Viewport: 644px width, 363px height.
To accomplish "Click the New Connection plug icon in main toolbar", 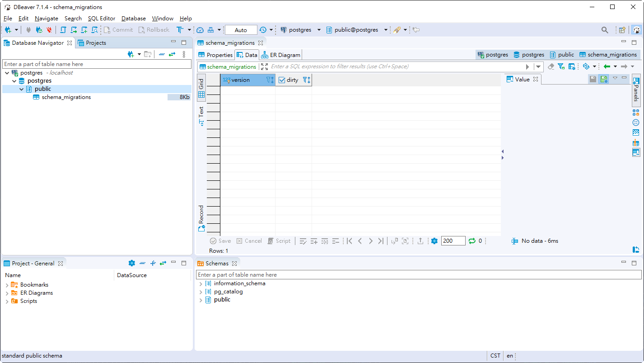I will 8,30.
